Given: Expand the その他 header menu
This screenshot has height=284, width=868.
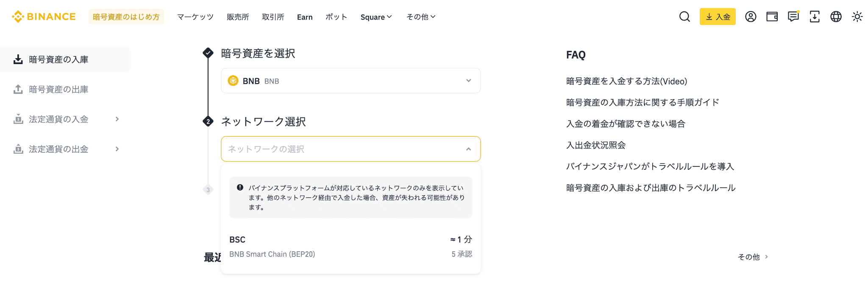Looking at the screenshot, I should click(420, 17).
